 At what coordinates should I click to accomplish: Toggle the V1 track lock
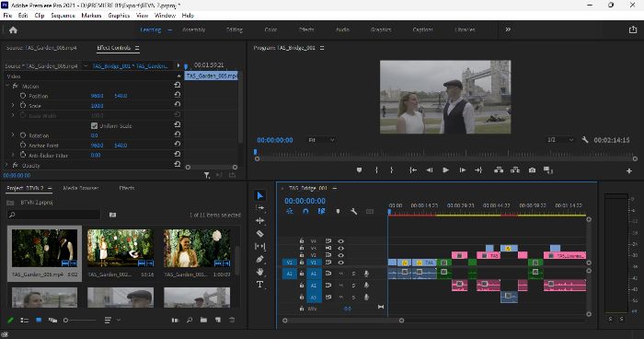(x=302, y=262)
